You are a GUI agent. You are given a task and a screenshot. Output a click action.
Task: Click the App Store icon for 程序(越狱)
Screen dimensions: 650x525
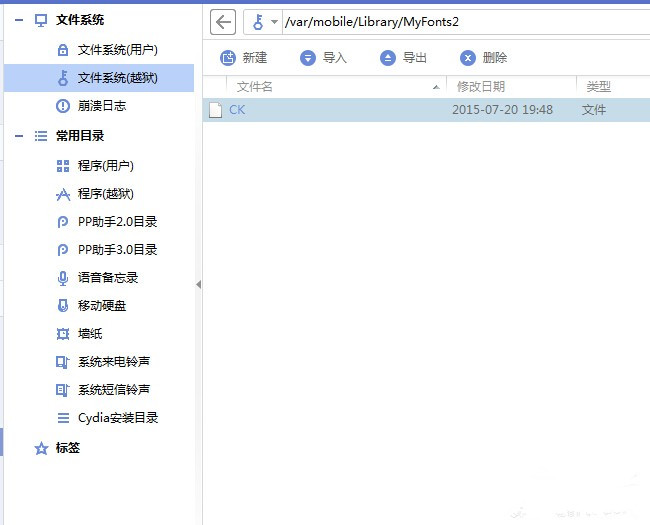[63, 194]
